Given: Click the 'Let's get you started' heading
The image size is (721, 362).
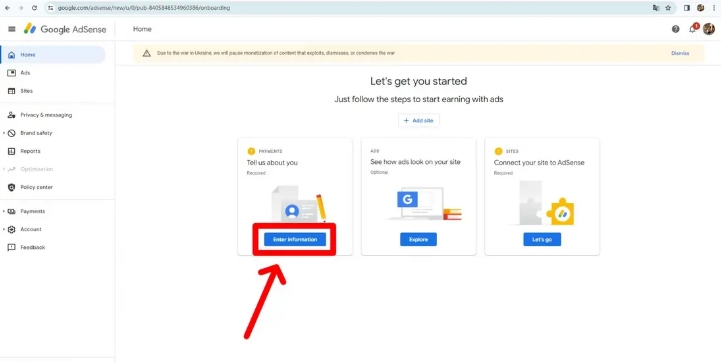Looking at the screenshot, I should pos(418,81).
